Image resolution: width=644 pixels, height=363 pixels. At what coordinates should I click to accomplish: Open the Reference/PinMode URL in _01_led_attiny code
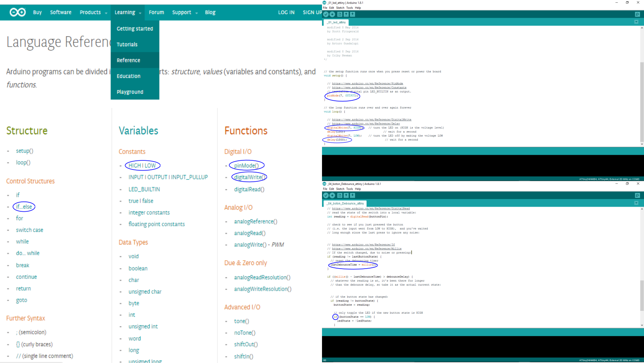point(367,84)
